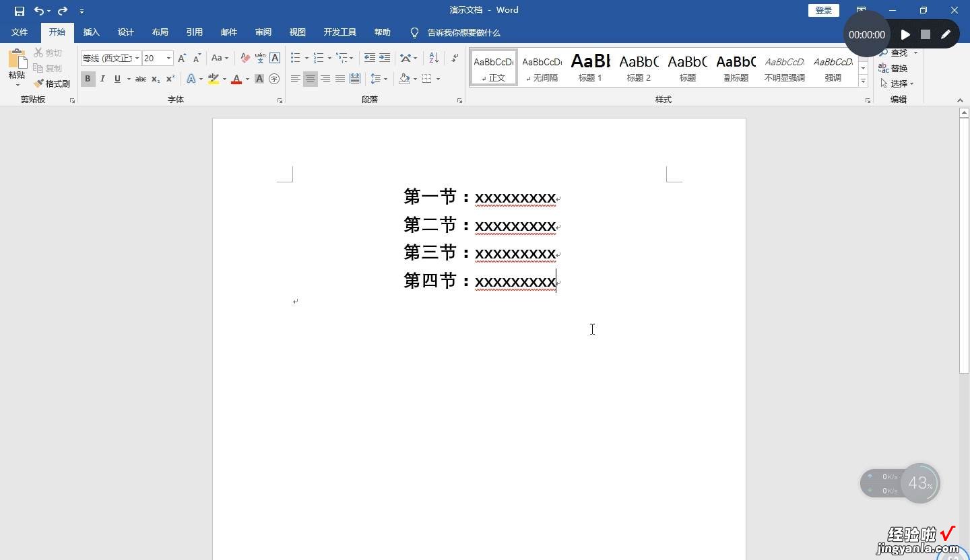Open the 文件 (File) menu
This screenshot has height=560, width=970.
[20, 32]
